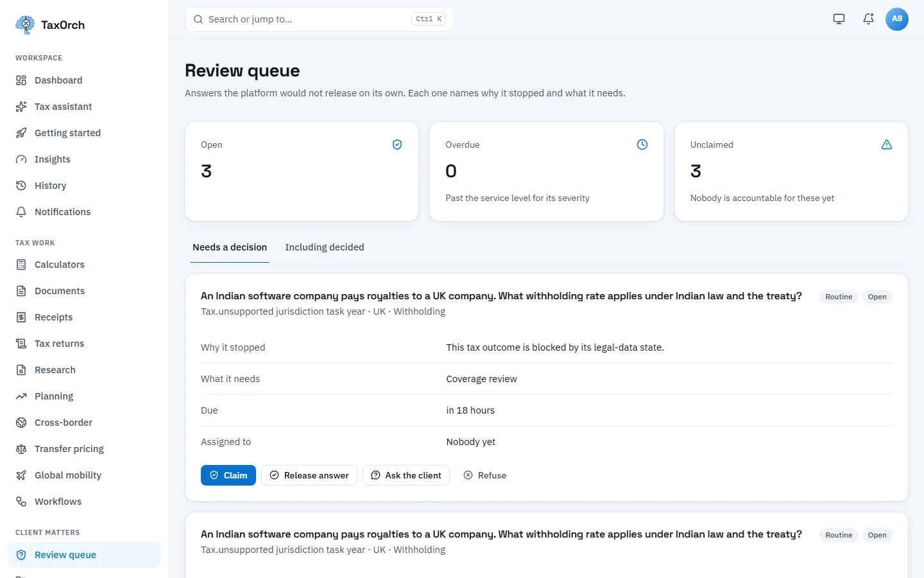
Task: Select the Transfer pricing menu label
Action: [x=69, y=449]
